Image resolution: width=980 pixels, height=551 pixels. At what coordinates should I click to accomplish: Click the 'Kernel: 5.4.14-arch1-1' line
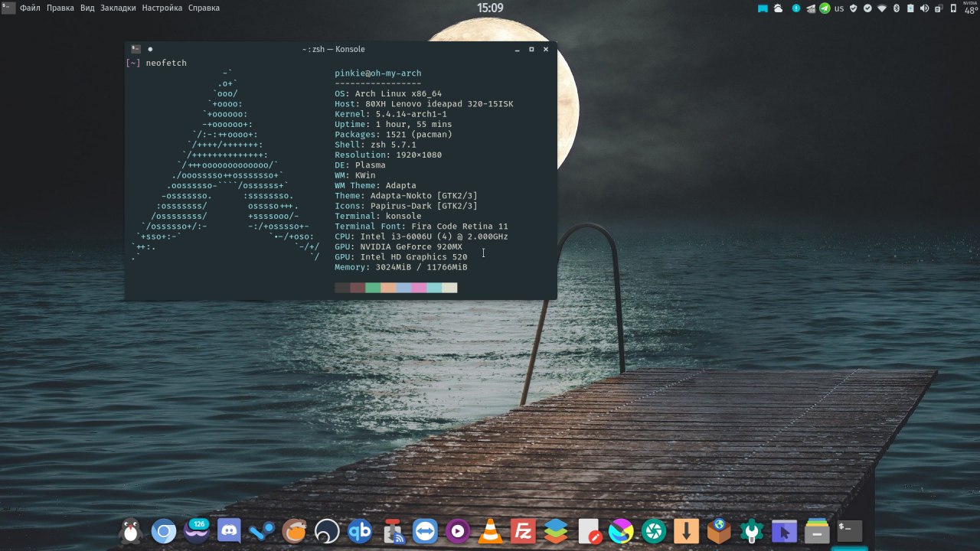[390, 114]
